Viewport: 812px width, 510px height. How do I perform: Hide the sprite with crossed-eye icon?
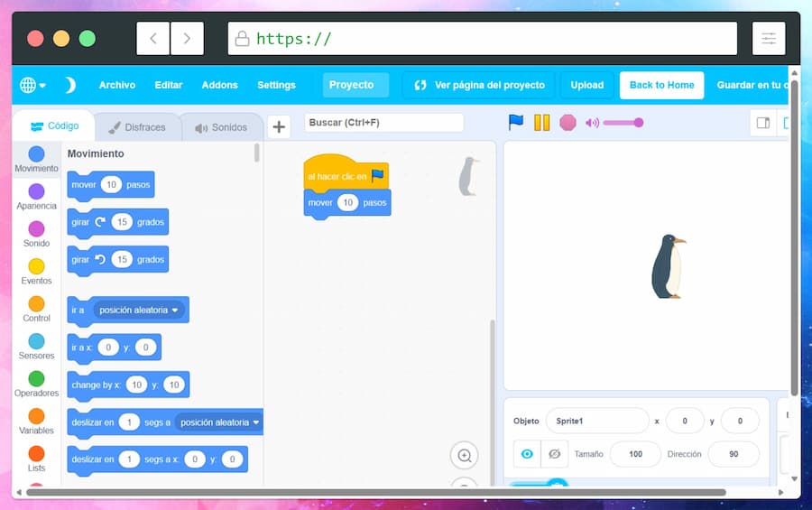(554, 454)
